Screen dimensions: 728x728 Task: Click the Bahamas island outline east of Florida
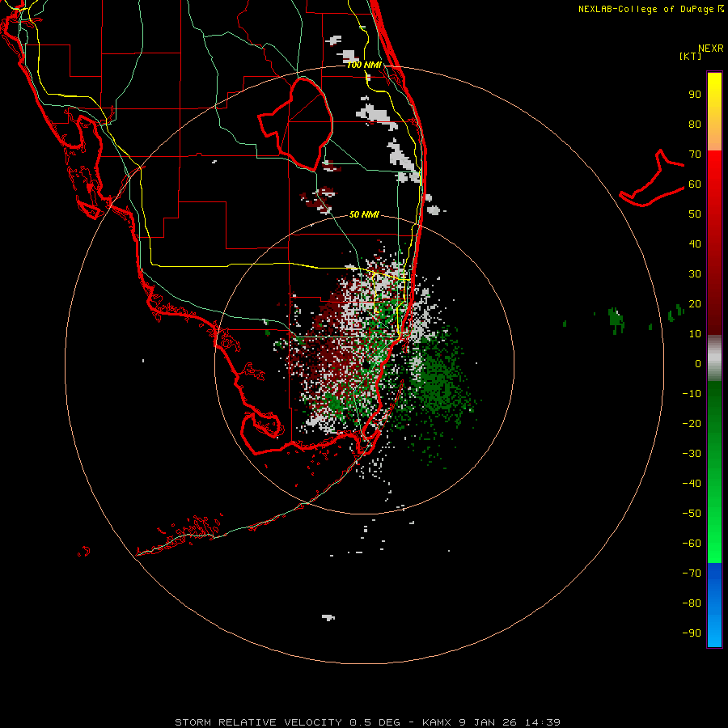coord(652,178)
